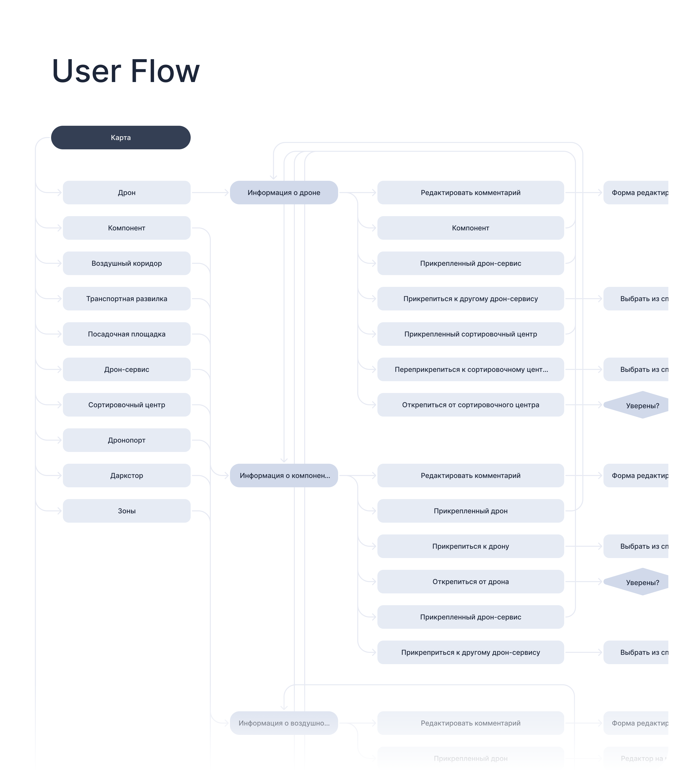Select the Прикрепиться к дрону node
The image size is (688, 784).
(471, 546)
